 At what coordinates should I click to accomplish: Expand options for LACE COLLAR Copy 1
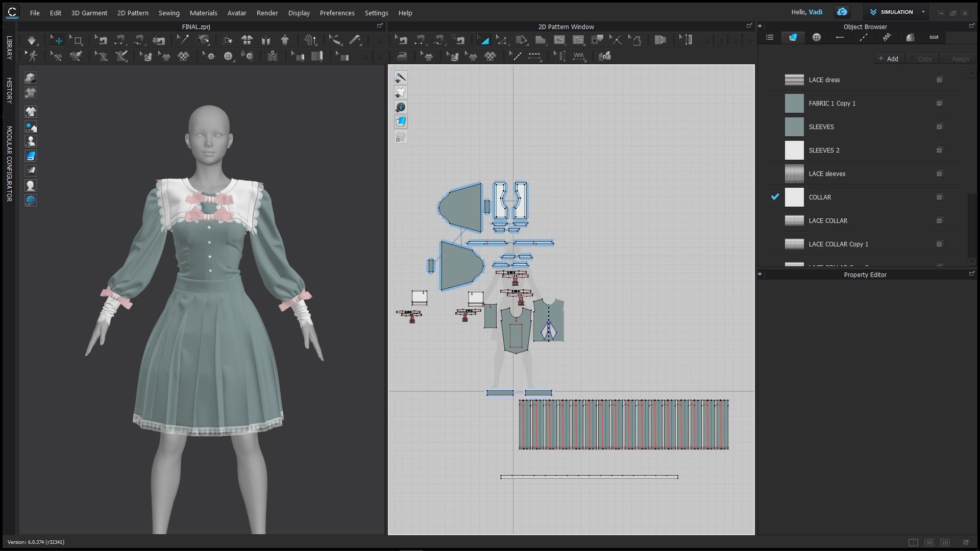point(939,244)
